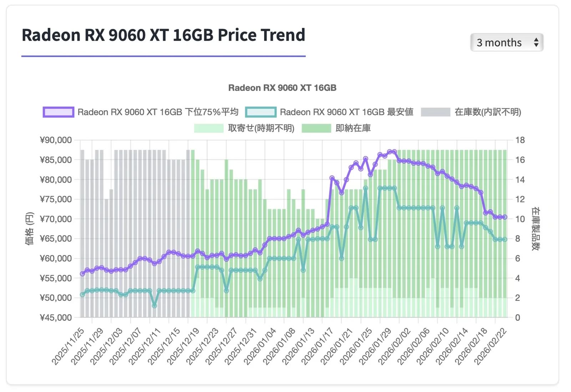Click the lowest teal point near ¥48,000
This screenshot has height=392, width=571.
[x=155, y=306]
